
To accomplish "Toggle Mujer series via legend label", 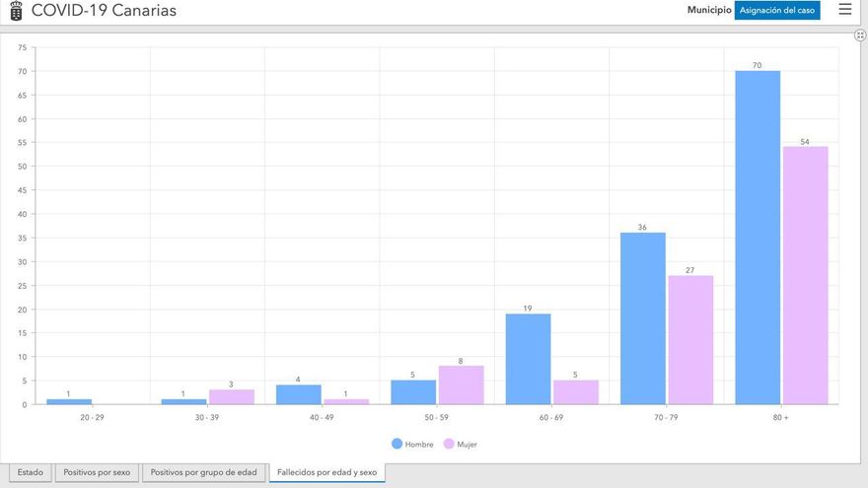I will pyautogui.click(x=467, y=445).
